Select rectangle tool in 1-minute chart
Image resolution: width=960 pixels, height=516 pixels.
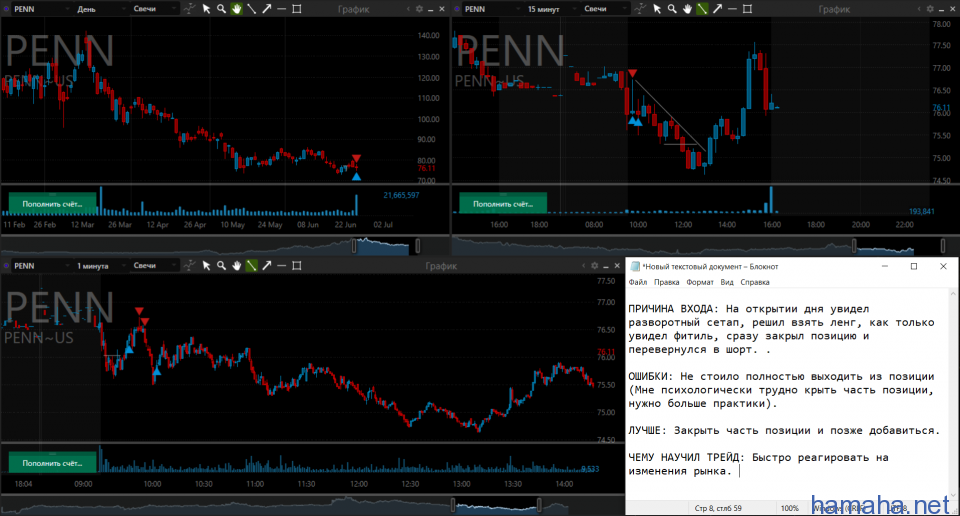tap(297, 266)
